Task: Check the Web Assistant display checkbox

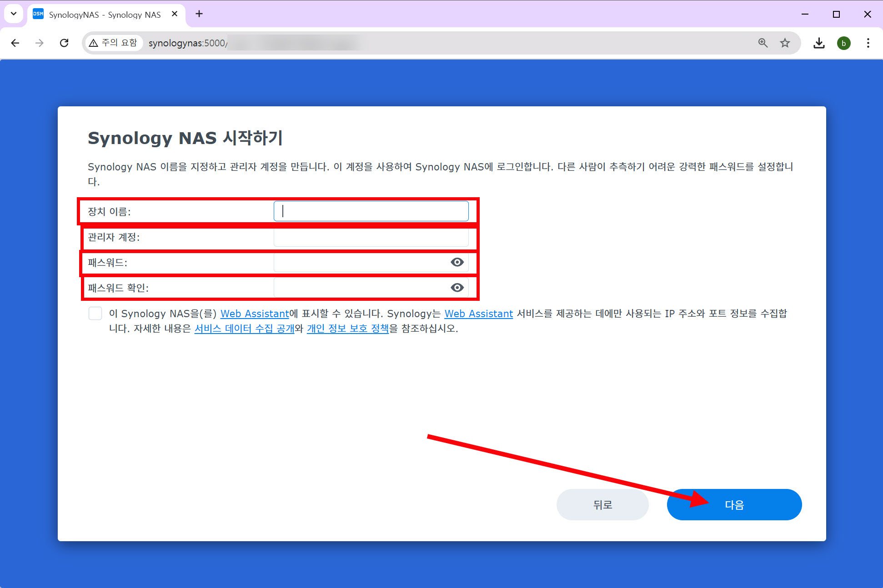Action: (95, 314)
